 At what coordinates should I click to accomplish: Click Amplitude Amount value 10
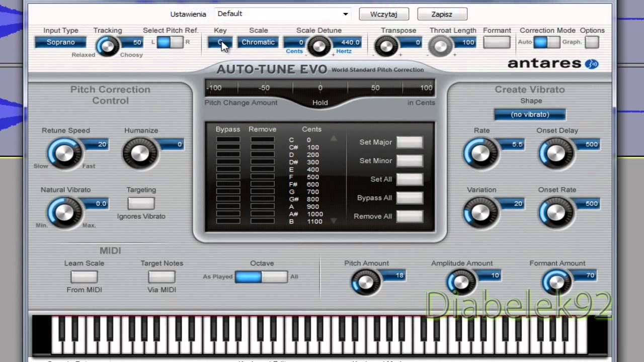(490, 275)
